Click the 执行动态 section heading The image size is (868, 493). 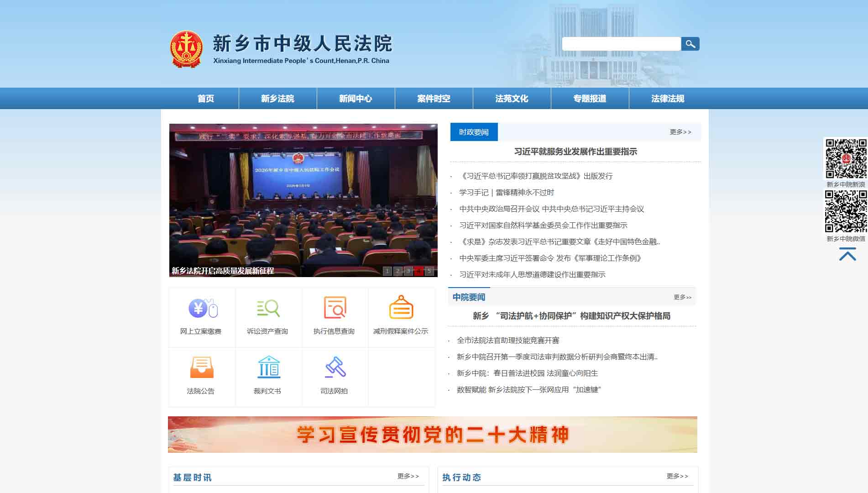[461, 477]
